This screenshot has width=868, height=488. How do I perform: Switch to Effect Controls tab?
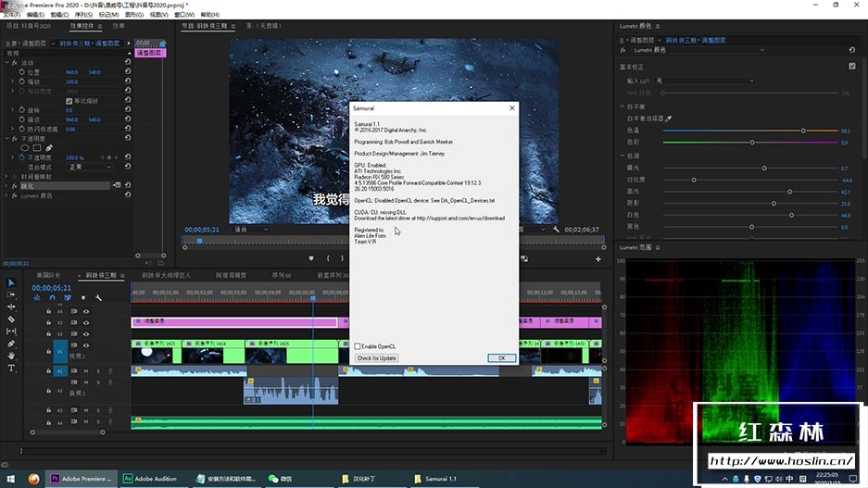82,26
